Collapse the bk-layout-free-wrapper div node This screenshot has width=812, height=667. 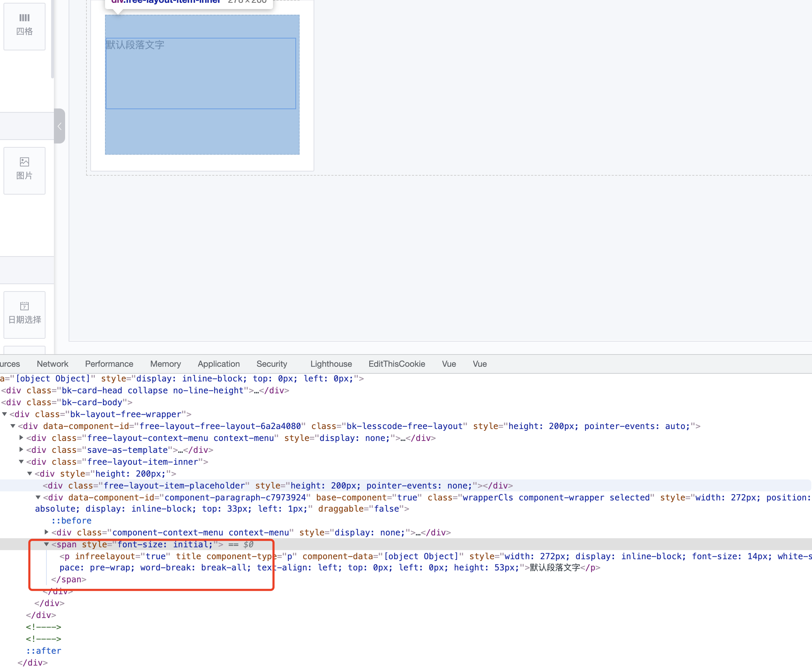click(5, 414)
